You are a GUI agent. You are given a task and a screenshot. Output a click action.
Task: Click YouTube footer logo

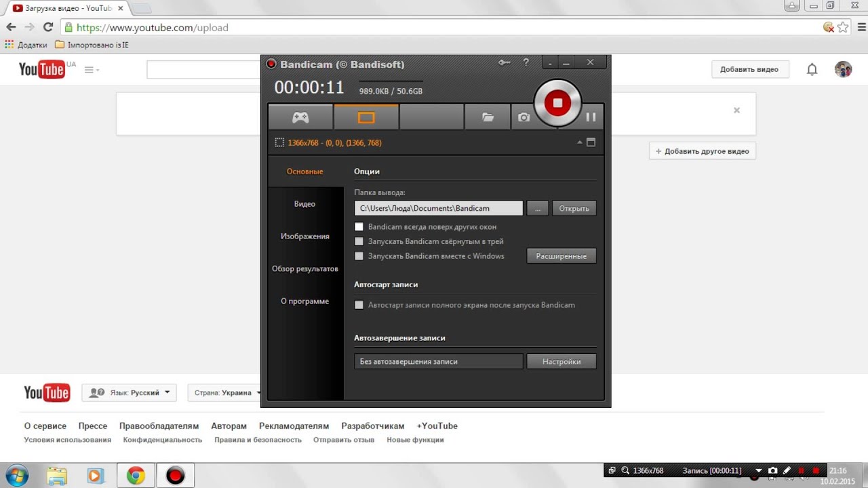[x=47, y=393]
